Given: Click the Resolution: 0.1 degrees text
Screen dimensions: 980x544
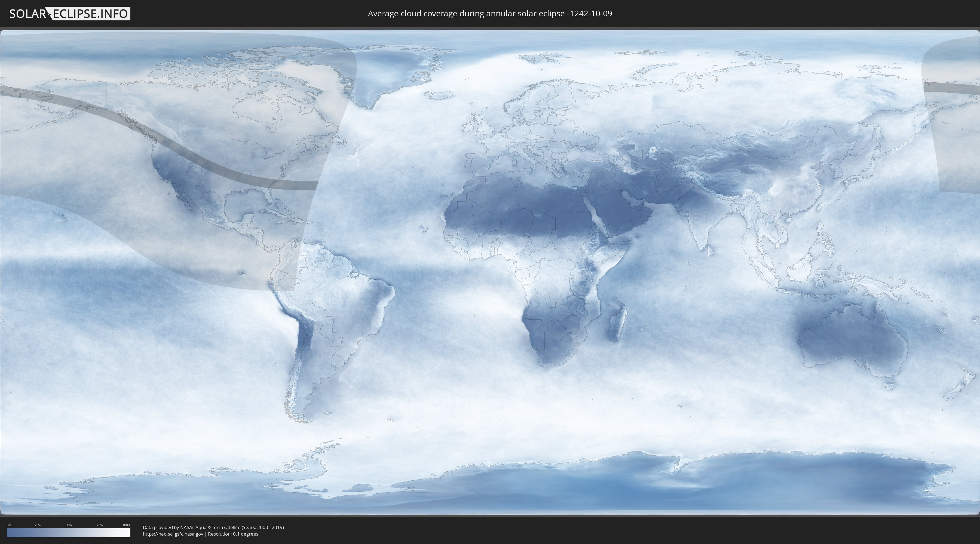Looking at the screenshot, I should pos(233,534).
